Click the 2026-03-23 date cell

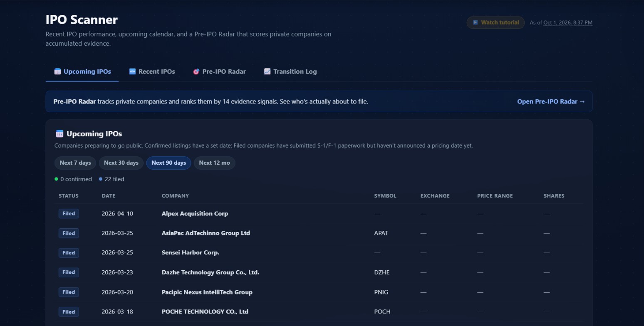tap(117, 272)
